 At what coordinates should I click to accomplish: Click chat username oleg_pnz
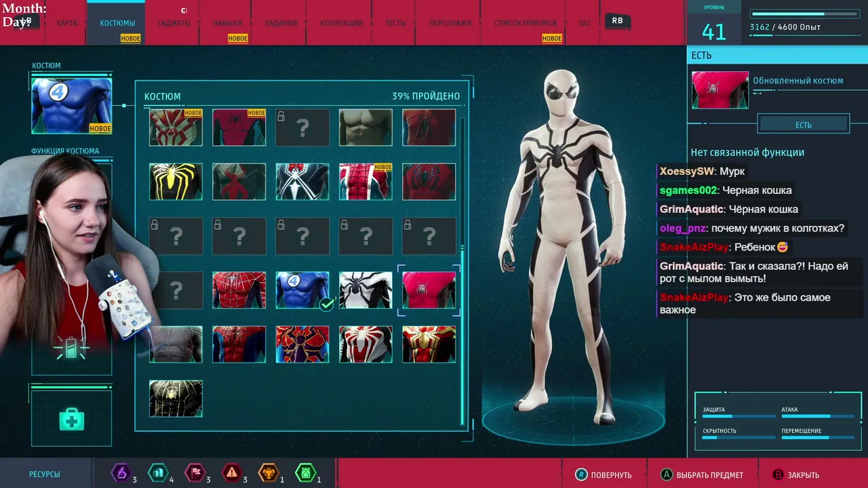[683, 228]
